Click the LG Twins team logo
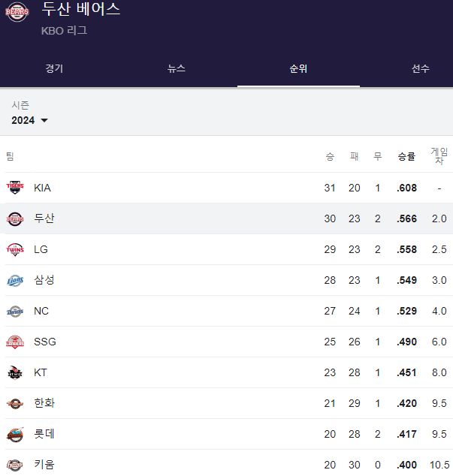Viewport: 453px width, 476px height. (x=15, y=249)
